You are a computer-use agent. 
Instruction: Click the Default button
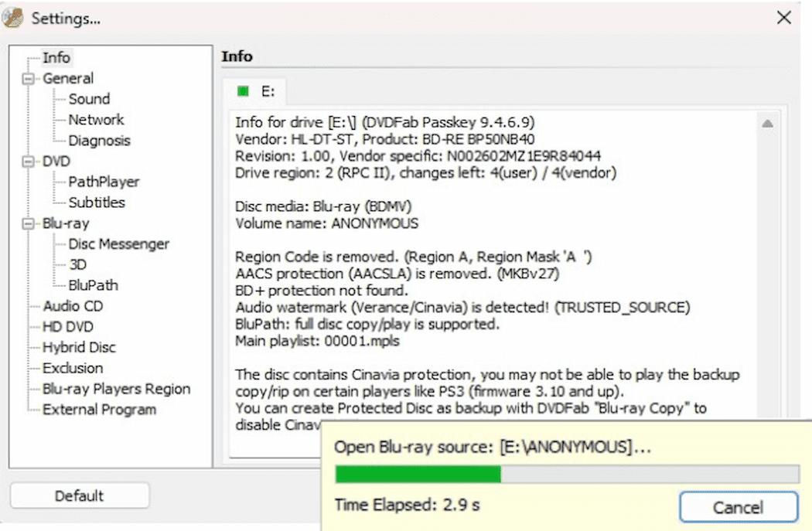tap(80, 495)
